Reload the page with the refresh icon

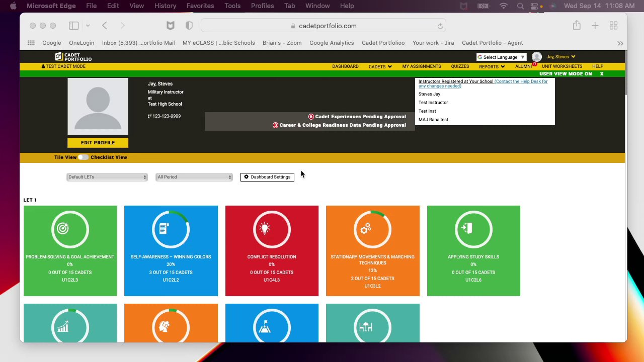[440, 26]
